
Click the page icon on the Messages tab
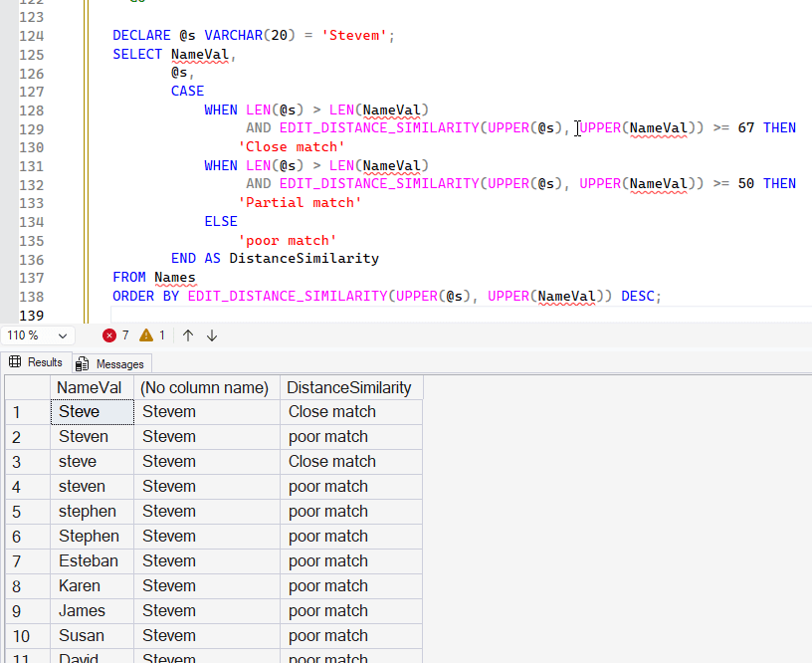coord(81,362)
